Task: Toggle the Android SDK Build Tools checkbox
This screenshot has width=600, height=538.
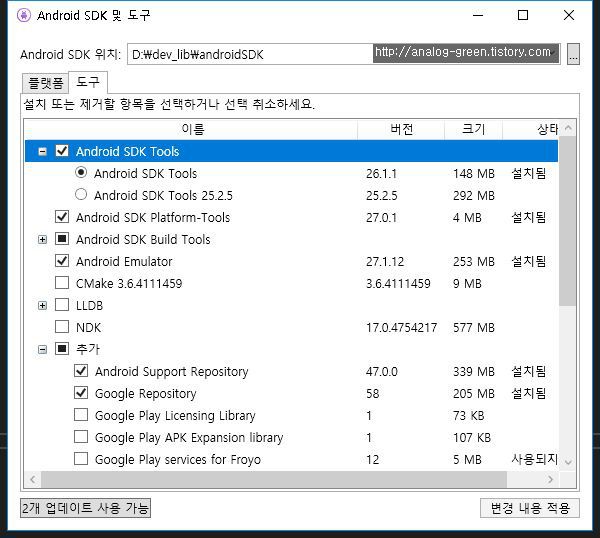Action: 62,239
